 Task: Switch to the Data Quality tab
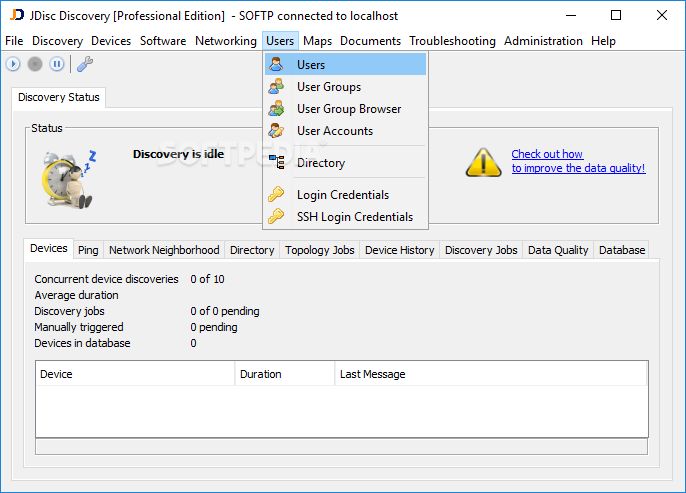point(558,250)
